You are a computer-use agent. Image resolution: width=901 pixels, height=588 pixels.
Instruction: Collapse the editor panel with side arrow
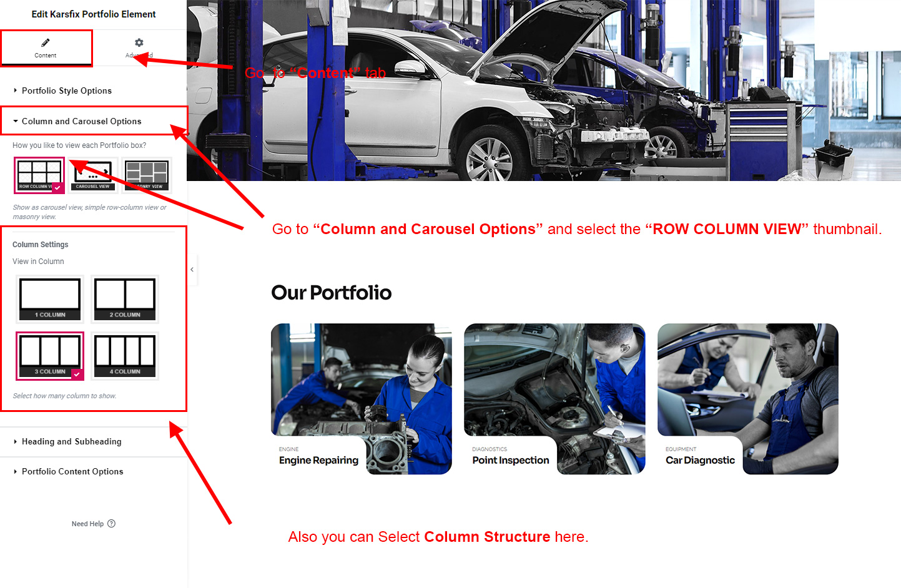[x=192, y=270]
